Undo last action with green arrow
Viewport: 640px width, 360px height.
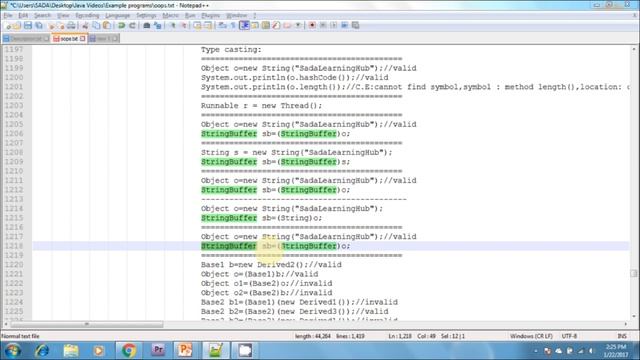pos(121,25)
